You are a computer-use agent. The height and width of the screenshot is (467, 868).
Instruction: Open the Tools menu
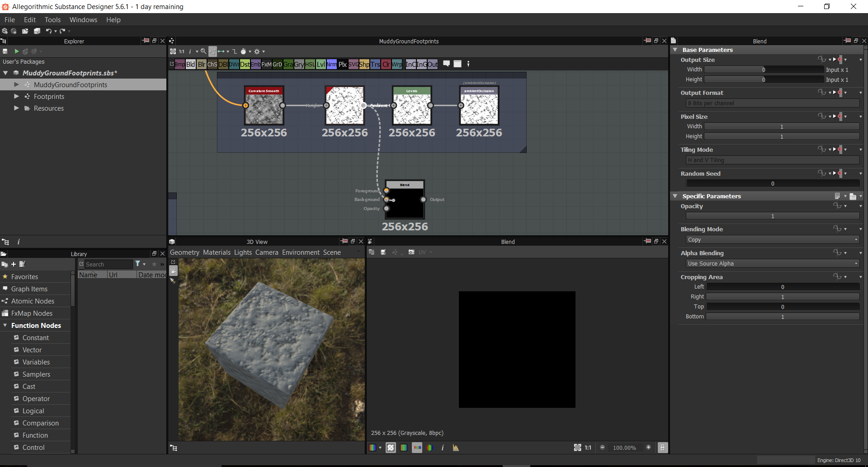point(52,20)
